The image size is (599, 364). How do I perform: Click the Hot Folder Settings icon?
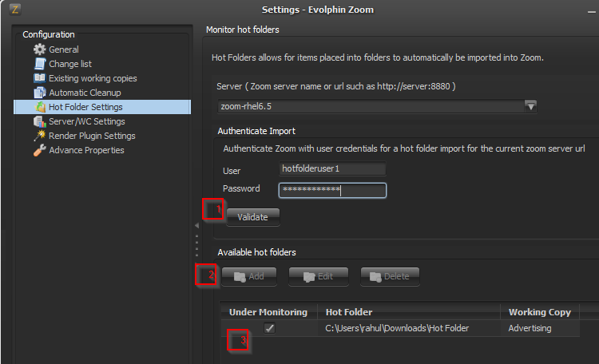coord(40,107)
